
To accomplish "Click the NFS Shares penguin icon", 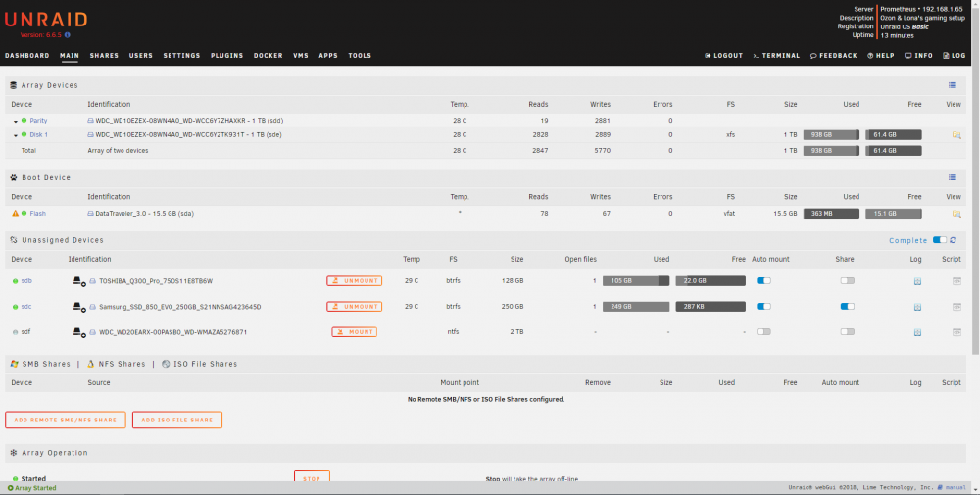I will point(90,364).
